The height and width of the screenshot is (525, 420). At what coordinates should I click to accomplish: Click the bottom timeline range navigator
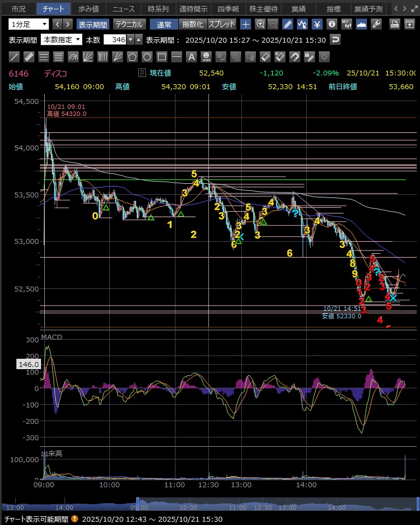pyautogui.click(x=210, y=505)
